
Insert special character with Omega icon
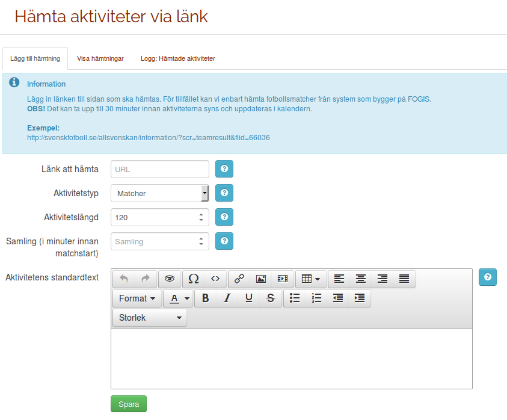point(193,279)
